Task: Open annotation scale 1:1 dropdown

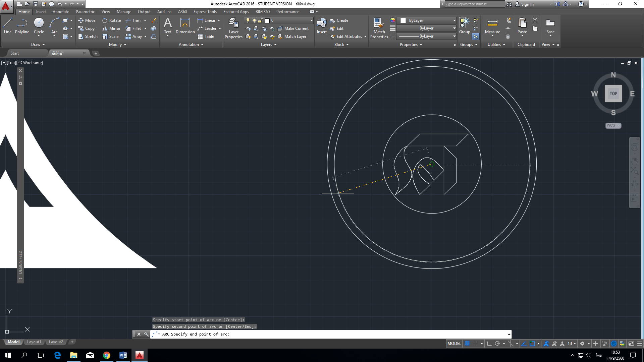Action: point(572,344)
